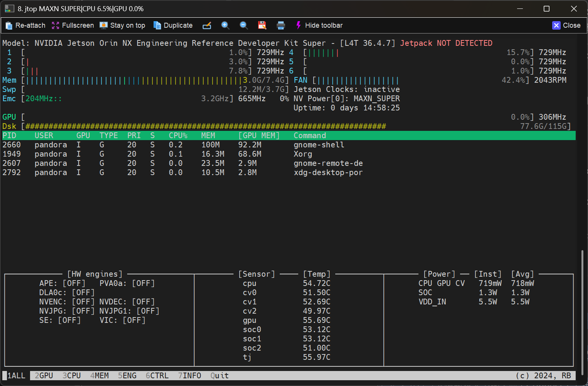The image size is (588, 386).
Task: Select the Xorg process row
Action: 289,154
